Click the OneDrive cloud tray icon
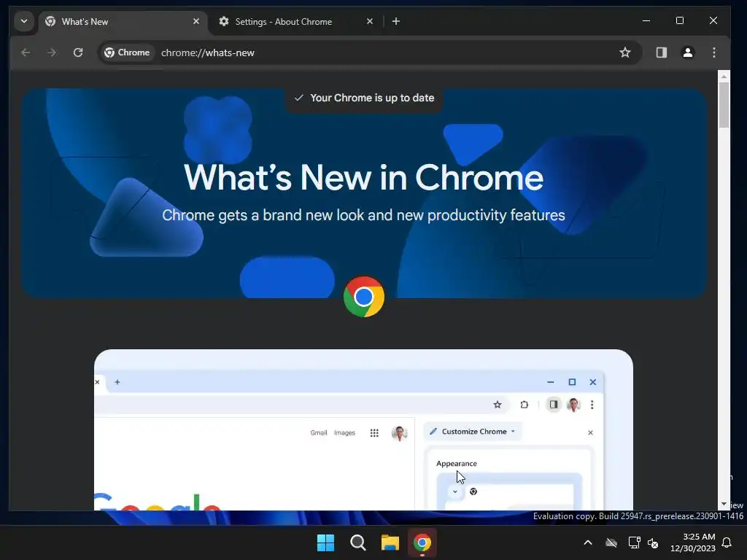Image resolution: width=747 pixels, height=560 pixels. click(x=611, y=542)
